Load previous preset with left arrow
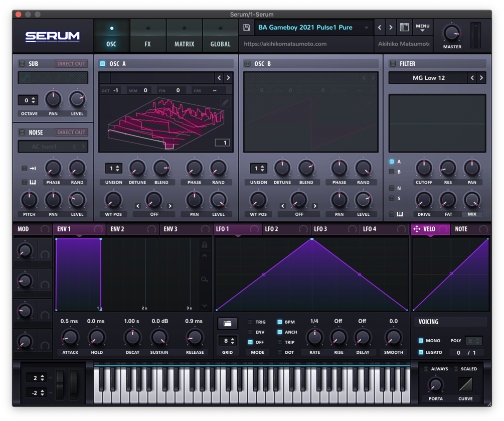 [x=380, y=27]
